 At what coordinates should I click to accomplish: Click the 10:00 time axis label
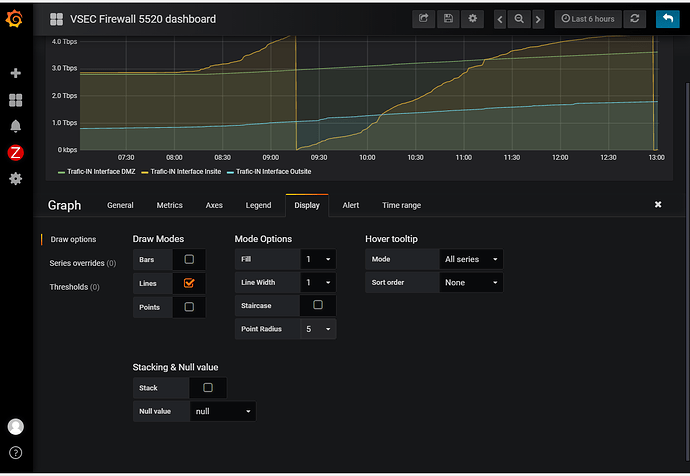367,157
